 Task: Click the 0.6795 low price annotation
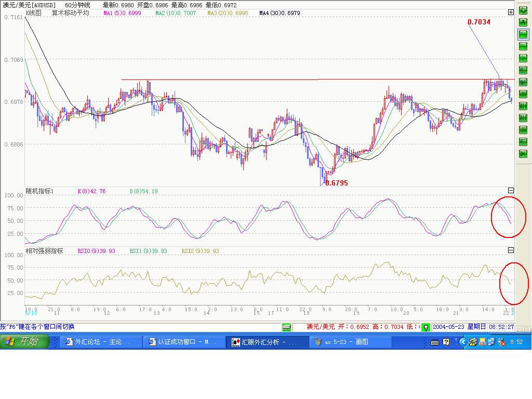point(337,183)
